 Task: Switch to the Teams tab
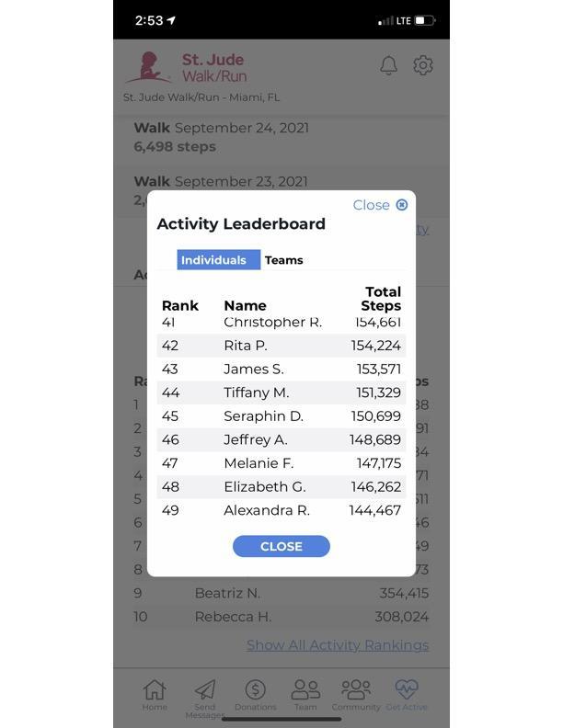tap(284, 260)
